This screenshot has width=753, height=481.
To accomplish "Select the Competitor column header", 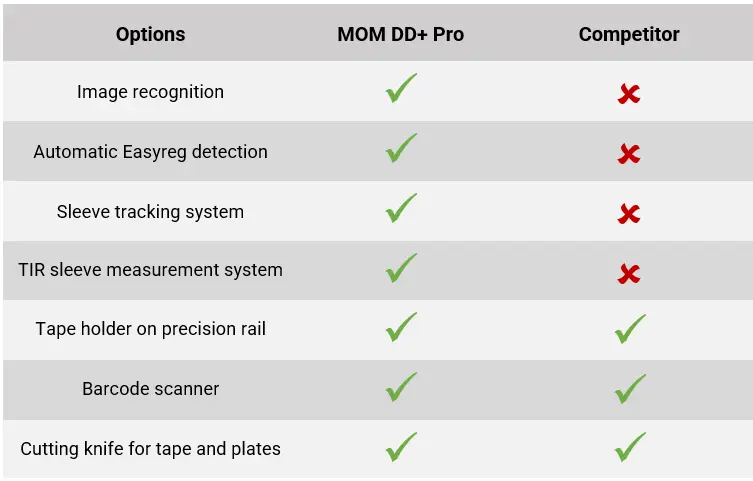I will point(629,34).
